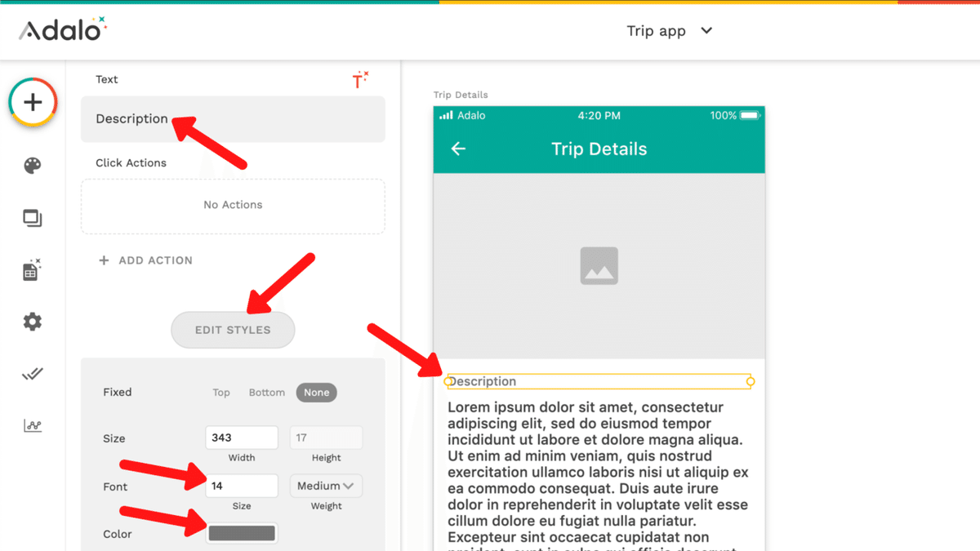Click the No Actions placeholder box
This screenshot has height=551, width=980.
233,207
